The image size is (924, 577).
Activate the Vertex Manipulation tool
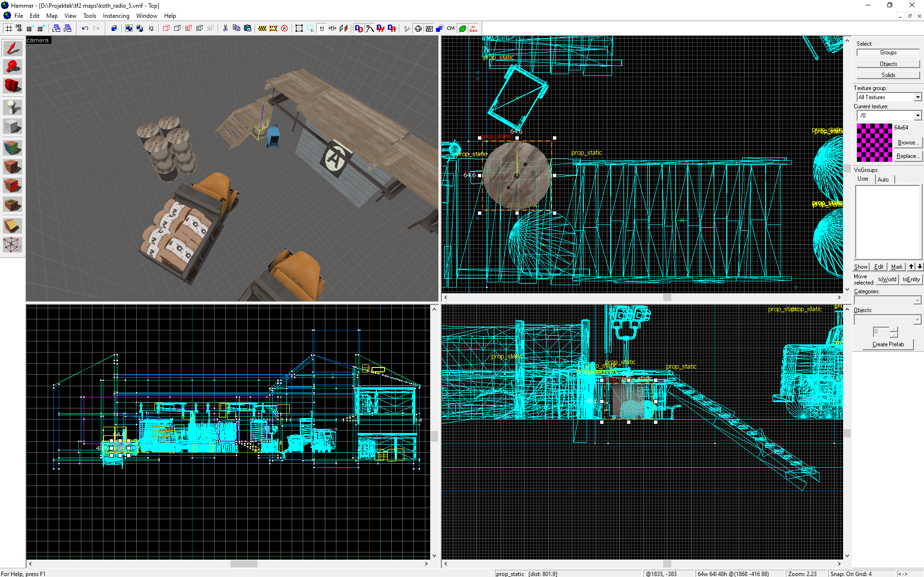(13, 245)
